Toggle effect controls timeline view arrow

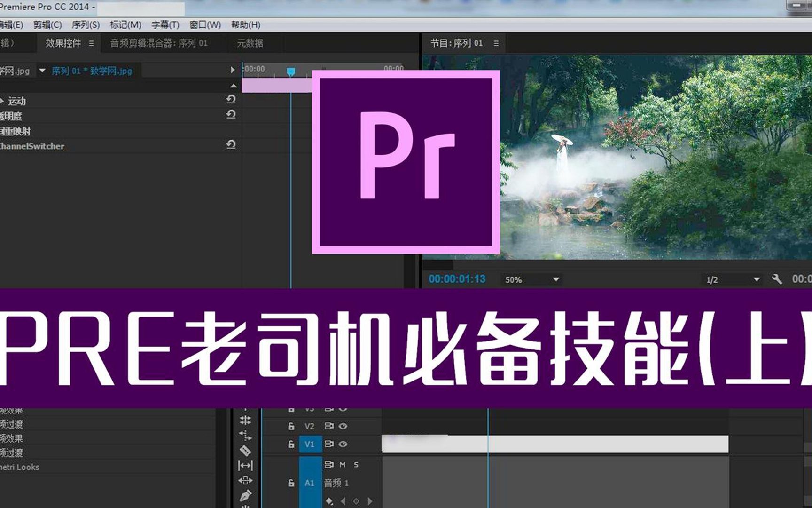coord(232,70)
